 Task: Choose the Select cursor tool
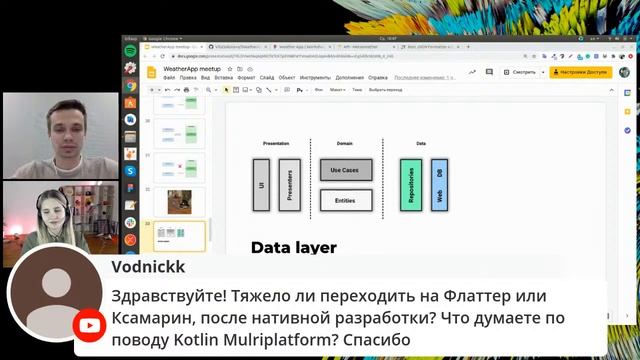pyautogui.click(x=227, y=90)
